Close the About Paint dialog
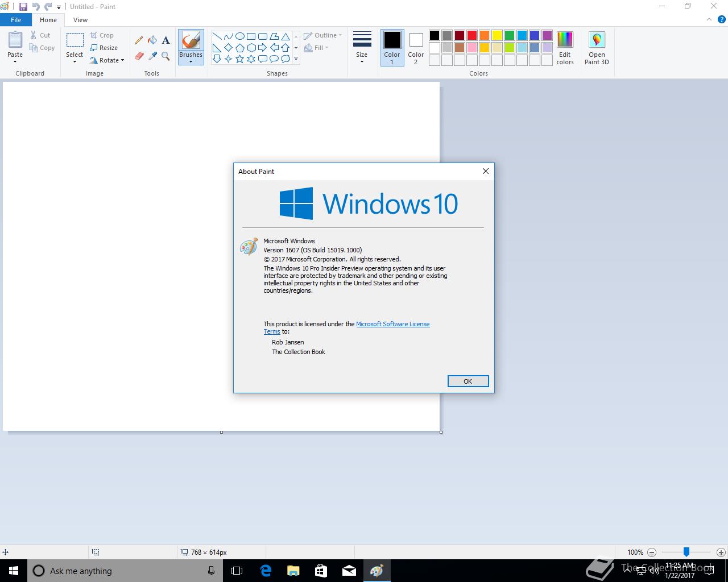 point(486,171)
